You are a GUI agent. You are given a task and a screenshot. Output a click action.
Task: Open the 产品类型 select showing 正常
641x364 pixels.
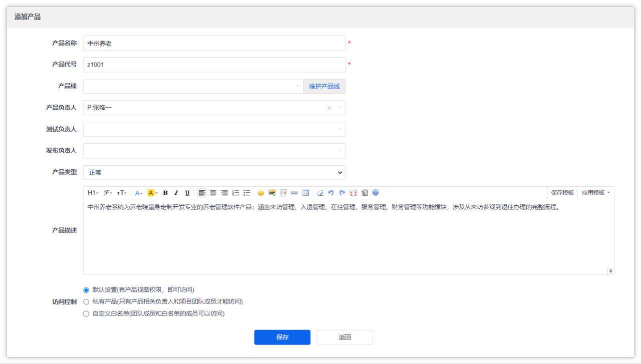(x=214, y=172)
